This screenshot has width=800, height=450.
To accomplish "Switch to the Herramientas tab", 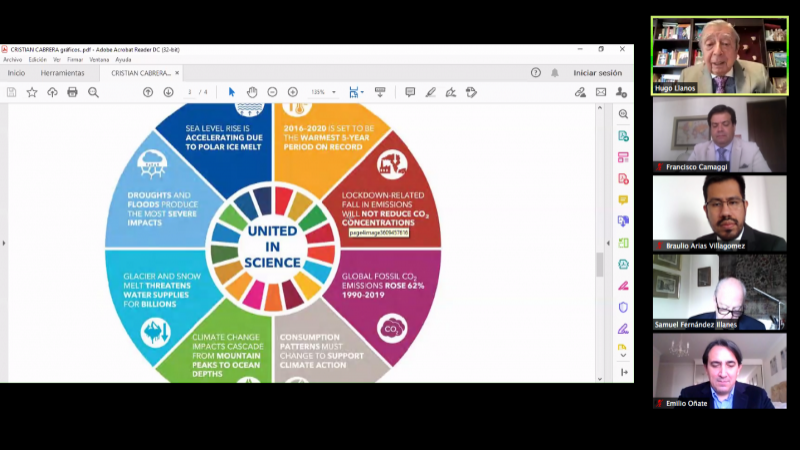I will (x=63, y=73).
